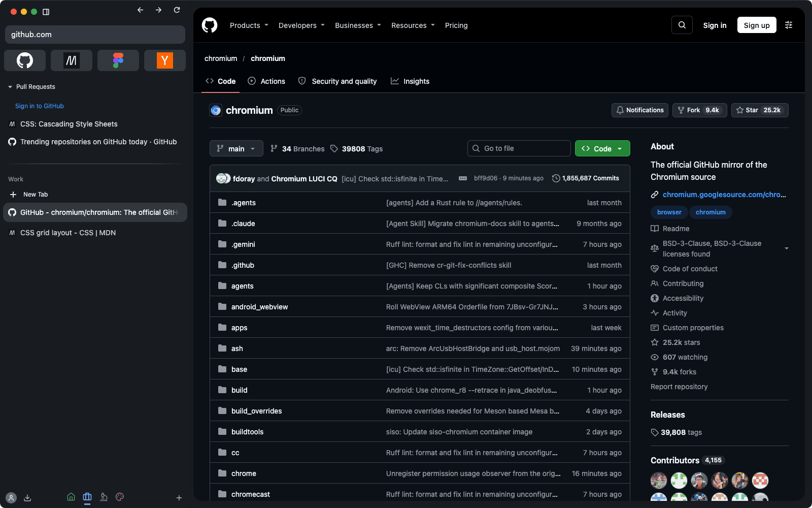Collapse the Pull Requests folder
The width and height of the screenshot is (812, 508).
coord(10,87)
